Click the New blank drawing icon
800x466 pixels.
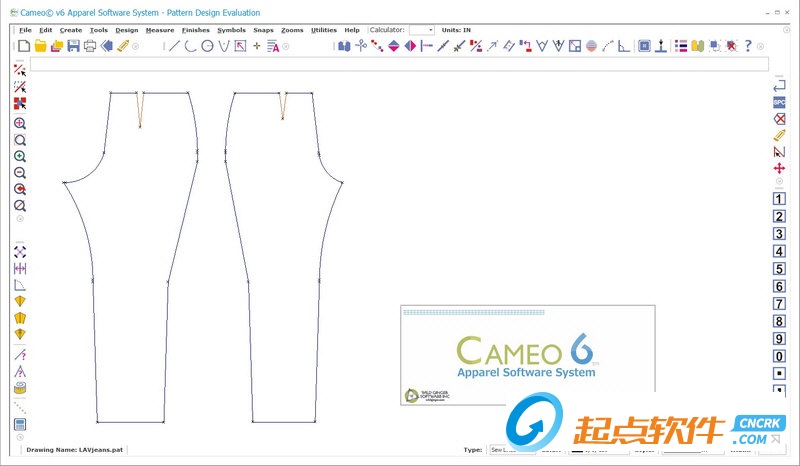click(x=24, y=46)
